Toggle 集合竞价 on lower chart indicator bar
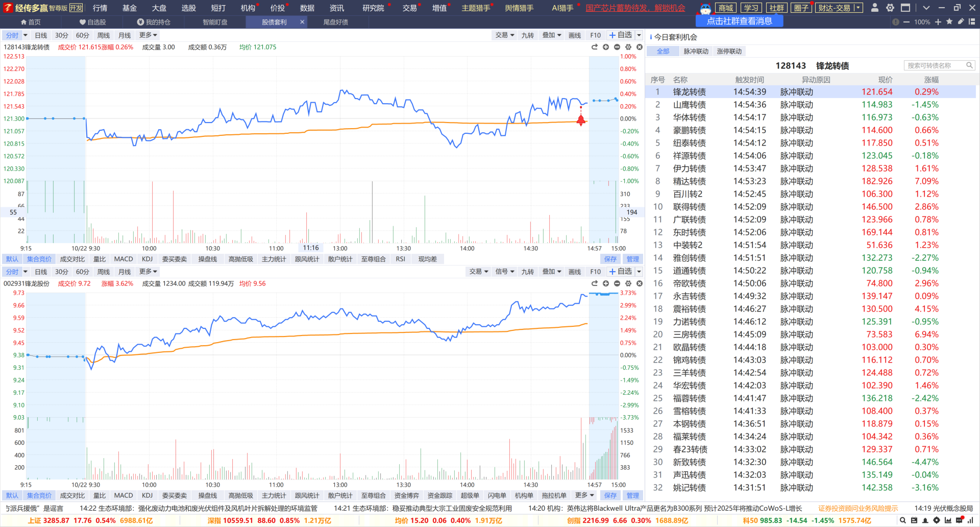 point(39,495)
